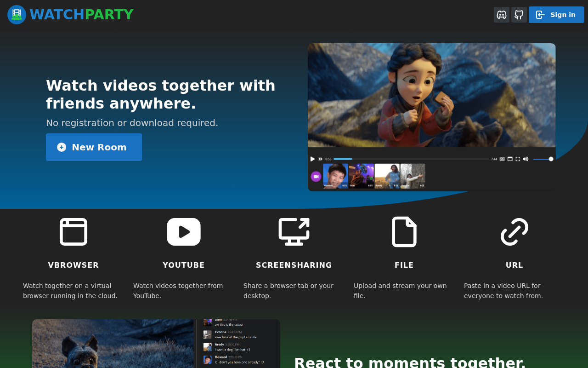Click the Screensharing monitor icon
This screenshot has width=588, height=368.
point(294,232)
